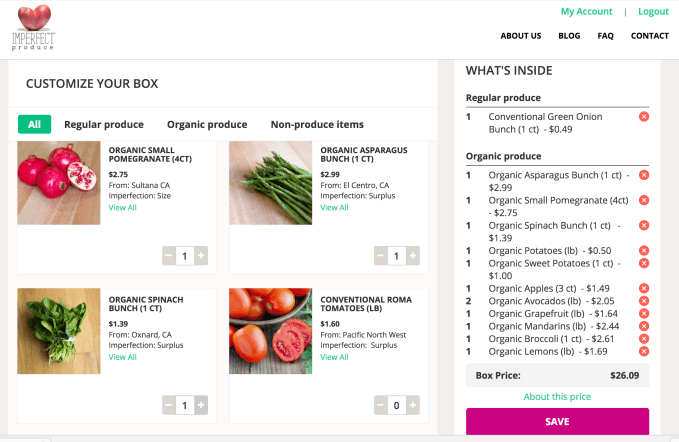
Task: Click View All under Conventional Roma Tomatoes
Action: pyautogui.click(x=334, y=357)
